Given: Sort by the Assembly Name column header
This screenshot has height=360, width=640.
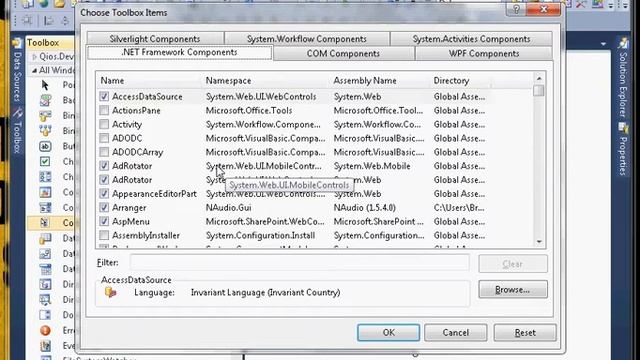Looking at the screenshot, I should (380, 80).
